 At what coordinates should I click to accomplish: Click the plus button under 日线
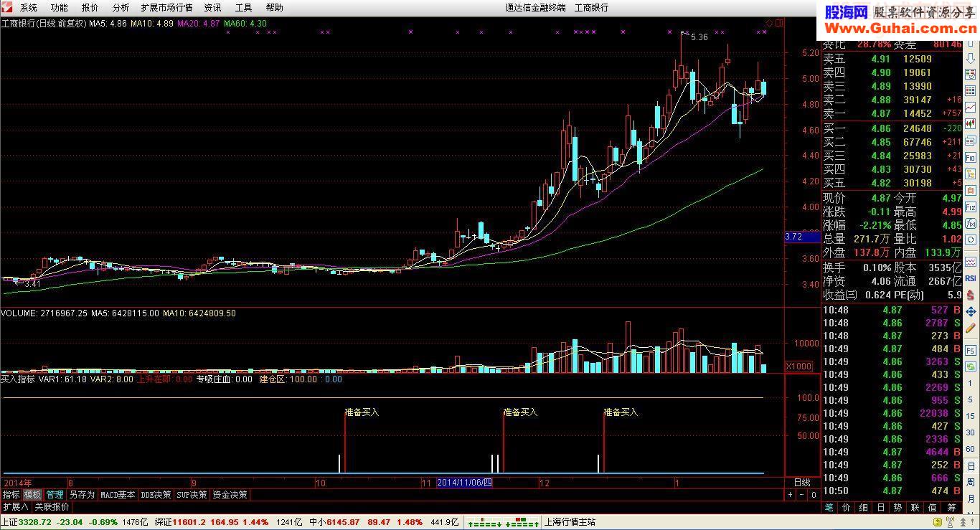[x=790, y=495]
